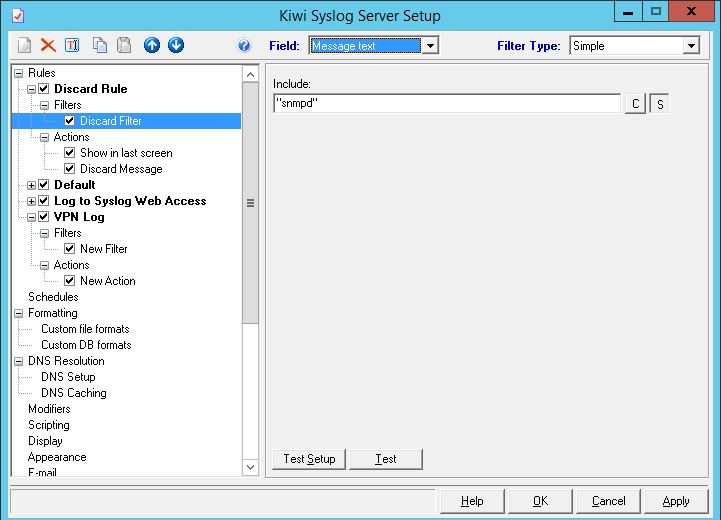
Task: Open DNS Caching settings
Action: point(74,393)
